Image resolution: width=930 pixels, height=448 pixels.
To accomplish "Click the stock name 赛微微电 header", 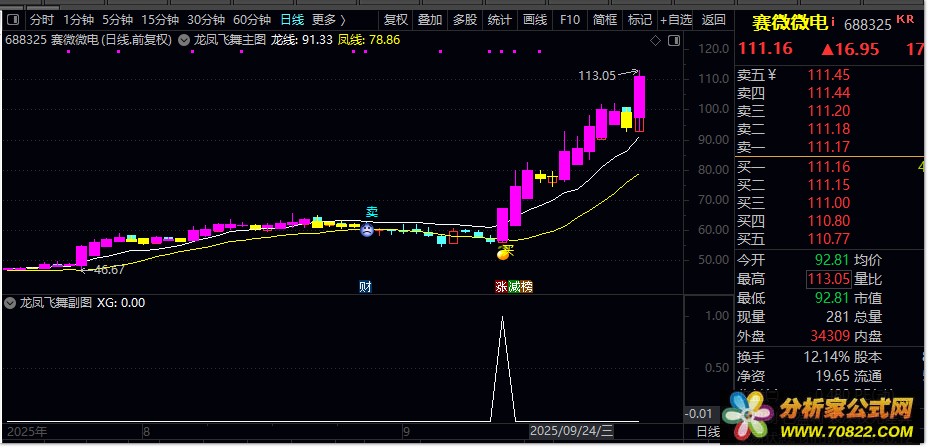I will click(789, 23).
